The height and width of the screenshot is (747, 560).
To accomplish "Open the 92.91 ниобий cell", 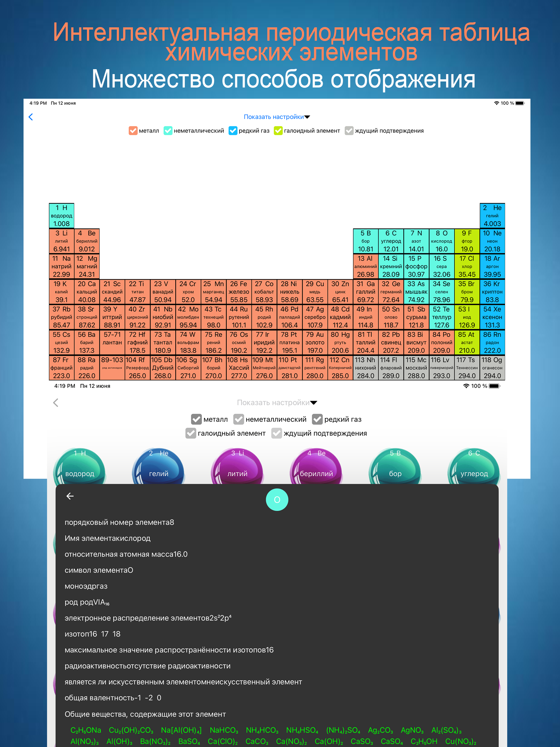I will (x=163, y=317).
